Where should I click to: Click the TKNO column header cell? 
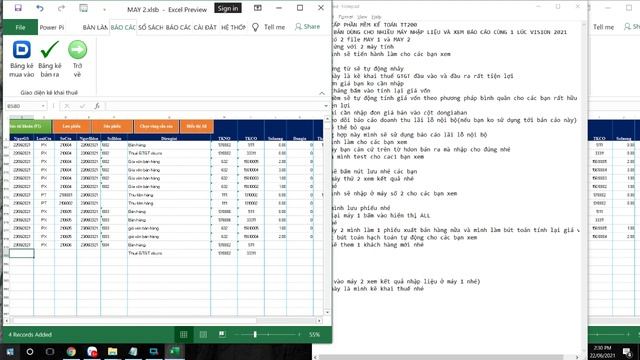(x=224, y=139)
